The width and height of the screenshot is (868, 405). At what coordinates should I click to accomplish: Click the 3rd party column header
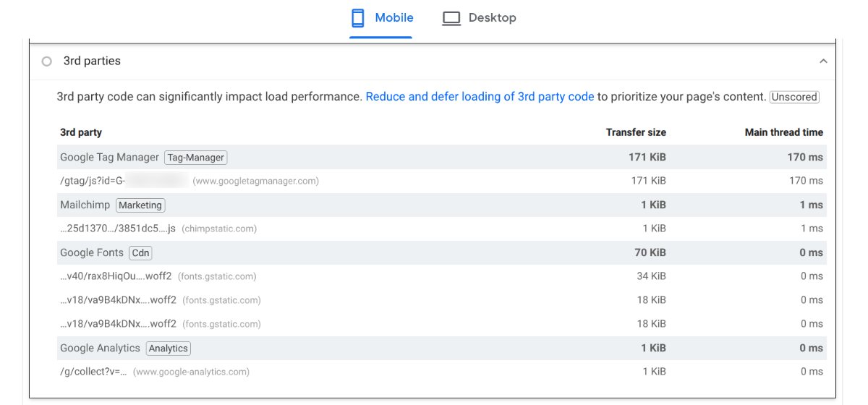click(x=81, y=132)
